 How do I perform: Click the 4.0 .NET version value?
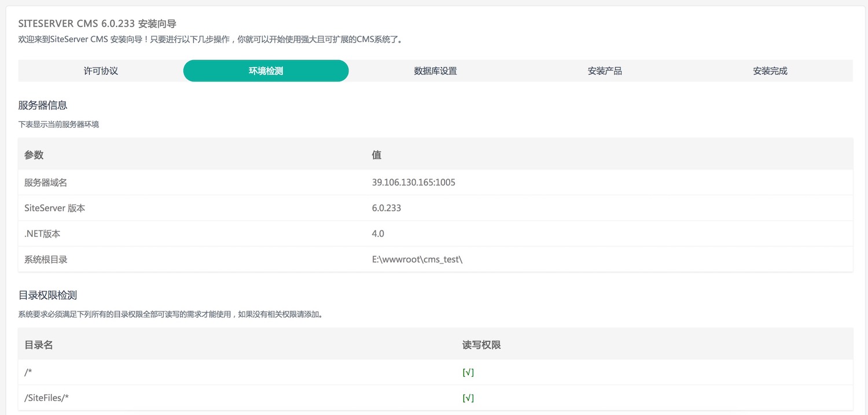click(x=378, y=234)
